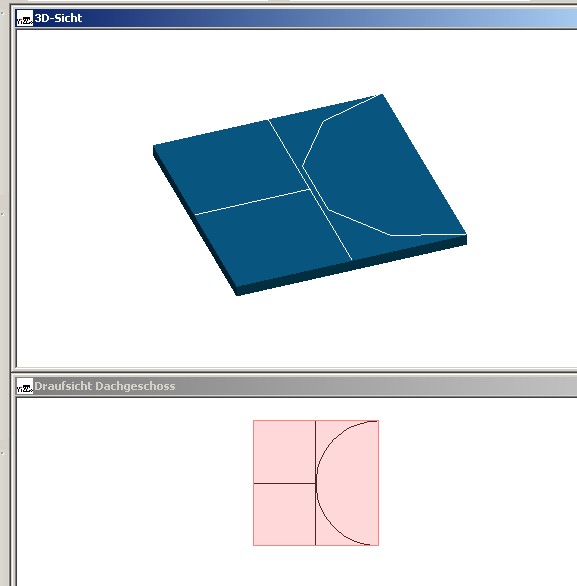The image size is (577, 586).
Task: Select the short white cross line on slab
Action: [x=253, y=202]
